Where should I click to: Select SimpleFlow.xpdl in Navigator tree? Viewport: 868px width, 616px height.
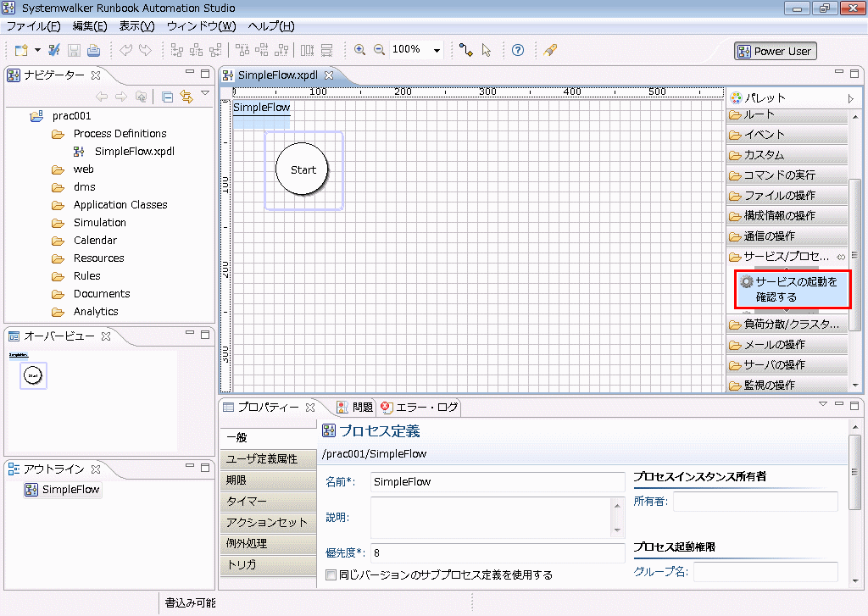coord(135,151)
